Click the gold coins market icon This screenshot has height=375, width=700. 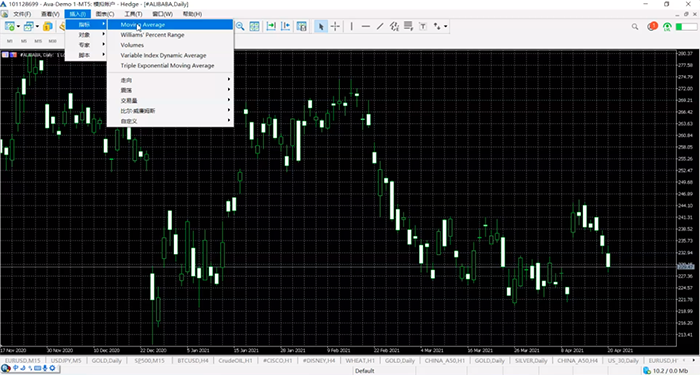[47, 27]
